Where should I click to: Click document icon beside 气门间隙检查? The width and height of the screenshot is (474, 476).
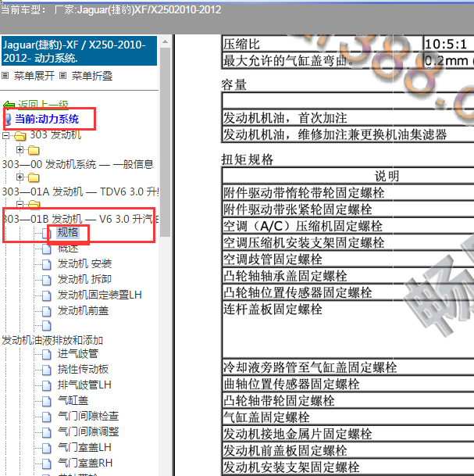click(x=46, y=417)
